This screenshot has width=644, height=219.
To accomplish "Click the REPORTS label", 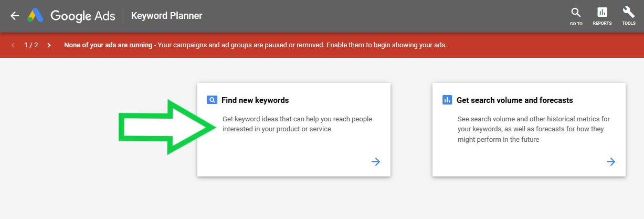I will [602, 24].
